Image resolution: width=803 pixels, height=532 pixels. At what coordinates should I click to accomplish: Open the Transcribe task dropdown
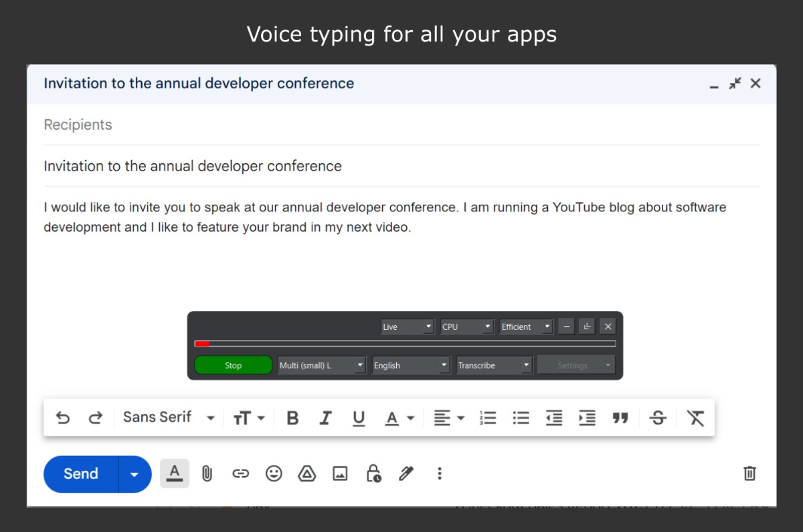[x=495, y=365]
